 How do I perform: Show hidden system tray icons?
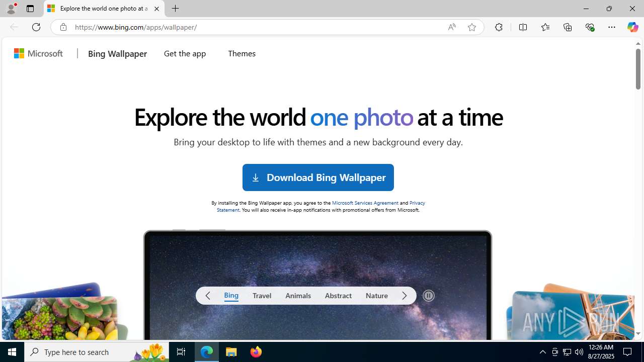(542, 352)
